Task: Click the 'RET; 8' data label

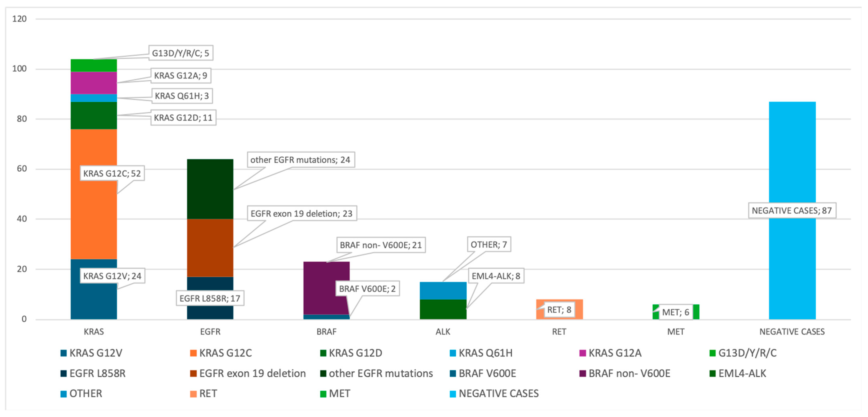Action: click(559, 309)
